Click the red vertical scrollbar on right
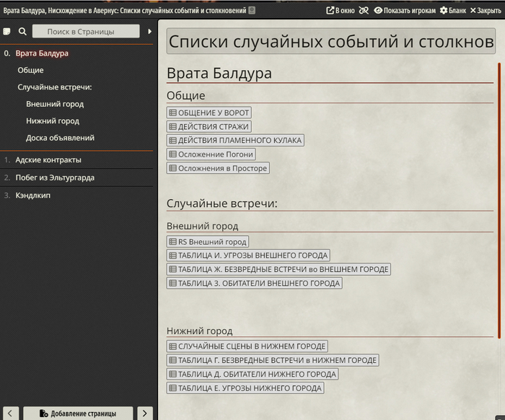505x420 pixels. pos(499,202)
